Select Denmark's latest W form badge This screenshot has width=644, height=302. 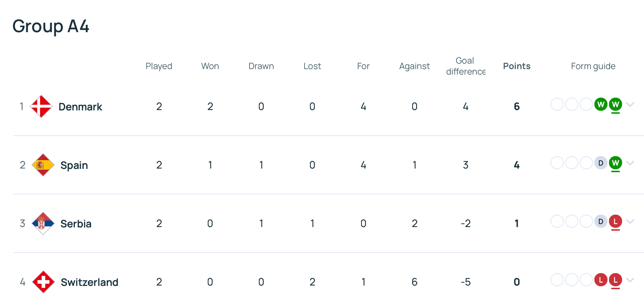click(616, 105)
